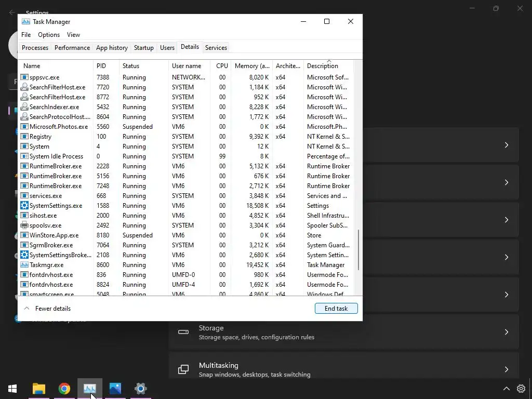Switch to the Processes tab

[x=35, y=47]
